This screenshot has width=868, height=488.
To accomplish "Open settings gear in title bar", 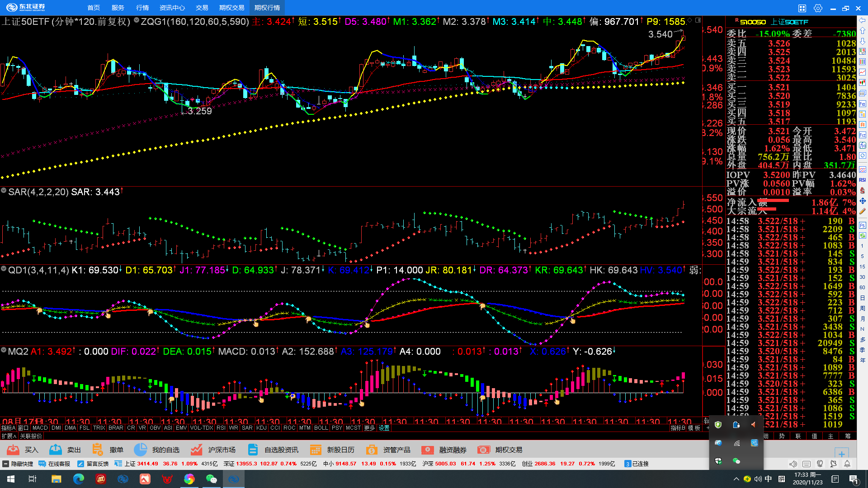I will [x=818, y=8].
